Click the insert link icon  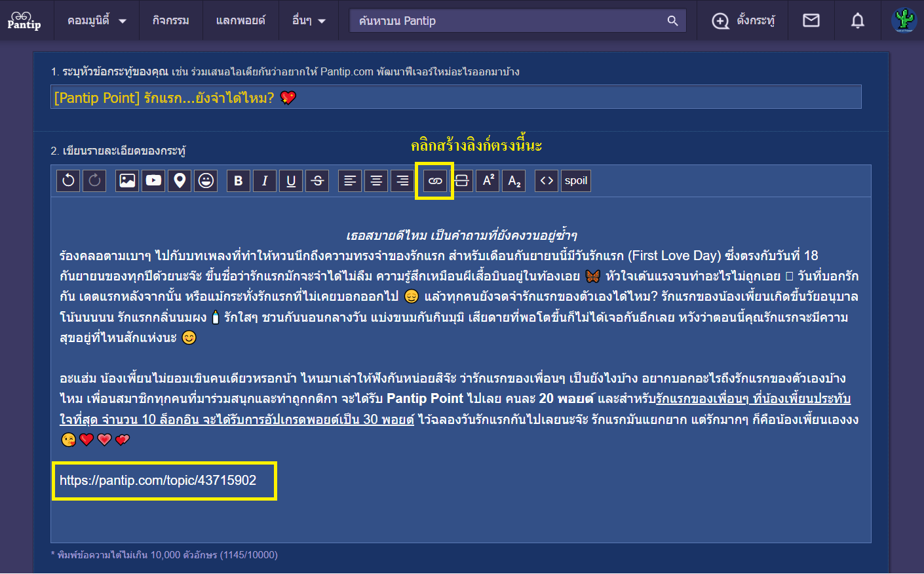tap(435, 181)
